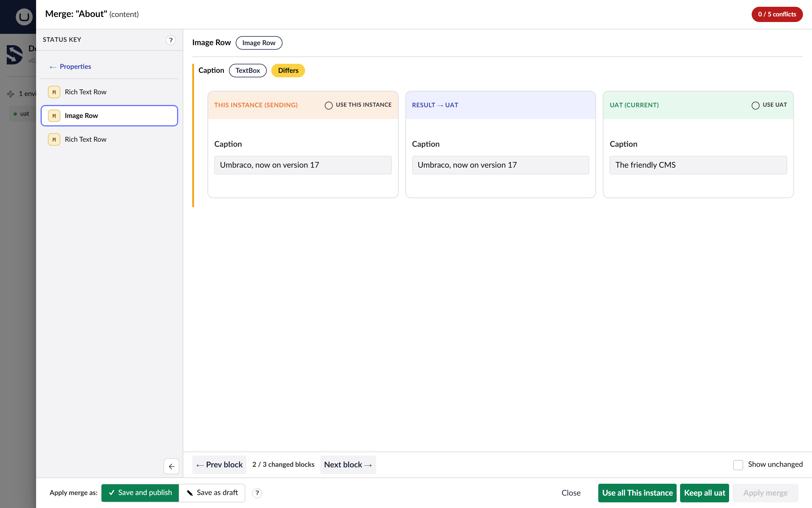
Task: Click the '2 / 3 changed blocks' text
Action: coord(283,465)
